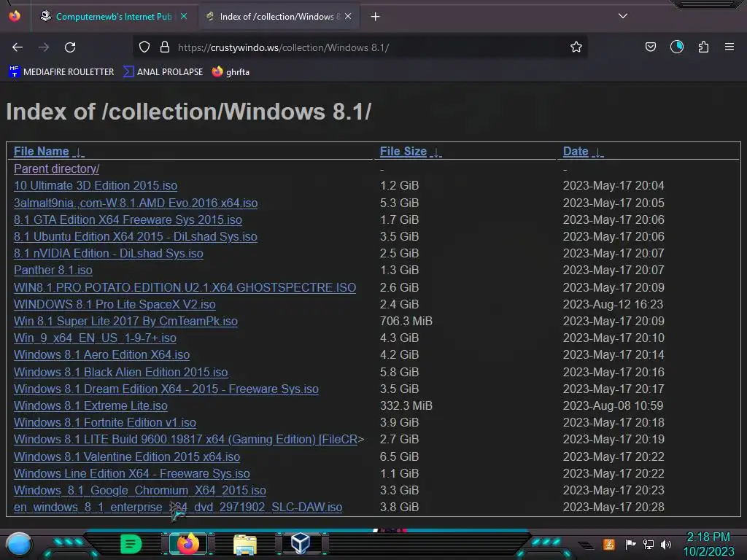The image size is (747, 560).
Task: Sort listing by File Size header
Action: coord(403,152)
